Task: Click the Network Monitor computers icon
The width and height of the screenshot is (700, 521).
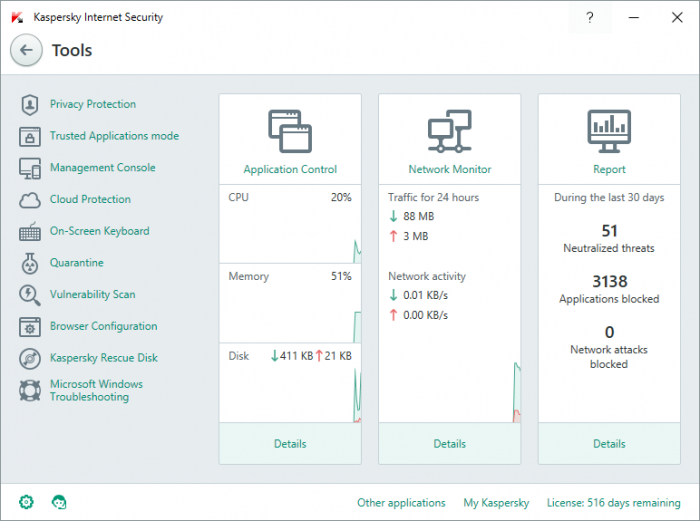Action: [x=450, y=131]
